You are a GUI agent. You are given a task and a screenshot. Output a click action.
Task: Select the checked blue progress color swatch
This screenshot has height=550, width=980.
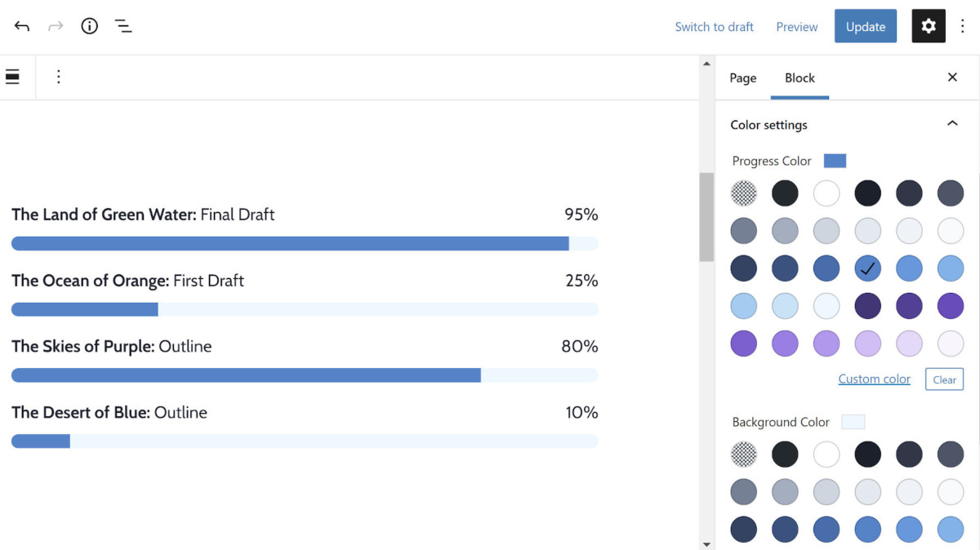(867, 268)
